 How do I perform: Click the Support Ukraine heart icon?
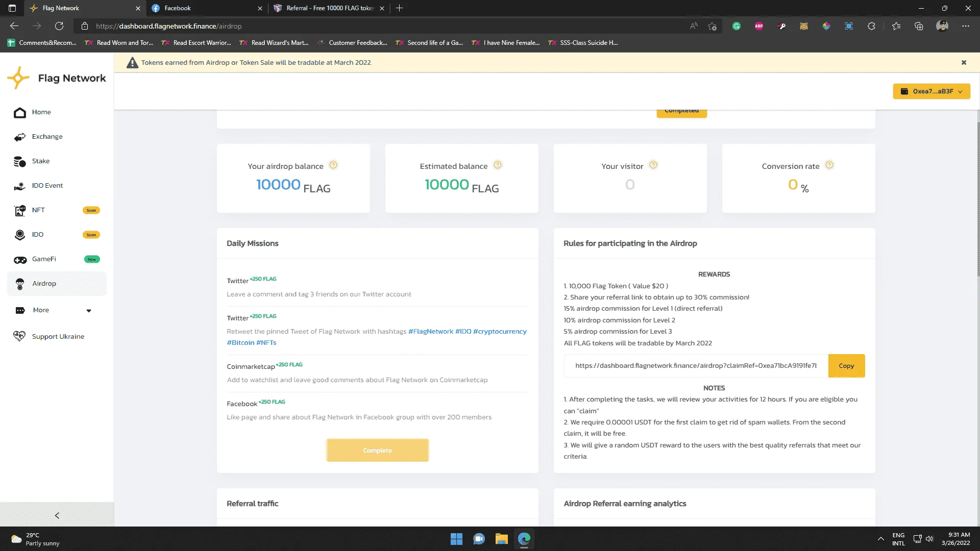click(x=20, y=336)
